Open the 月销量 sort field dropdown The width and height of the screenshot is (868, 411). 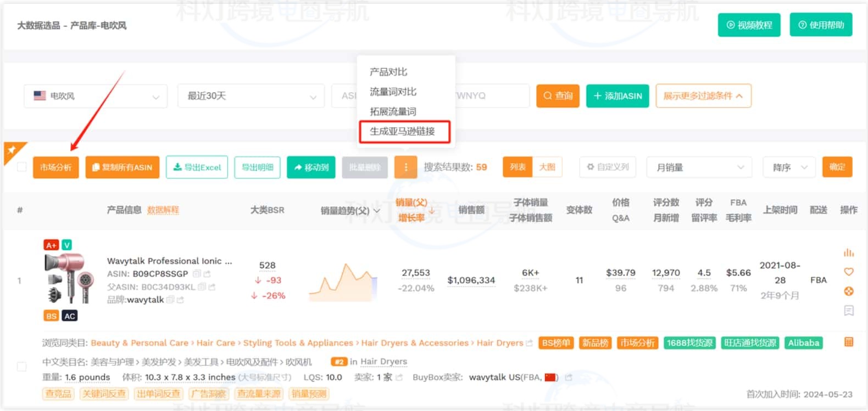[699, 167]
